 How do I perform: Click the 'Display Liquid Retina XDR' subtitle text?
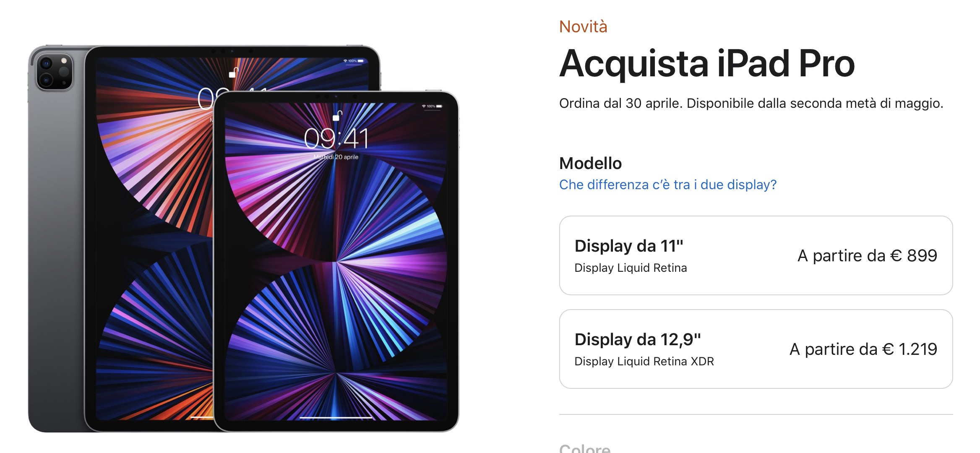click(x=644, y=362)
